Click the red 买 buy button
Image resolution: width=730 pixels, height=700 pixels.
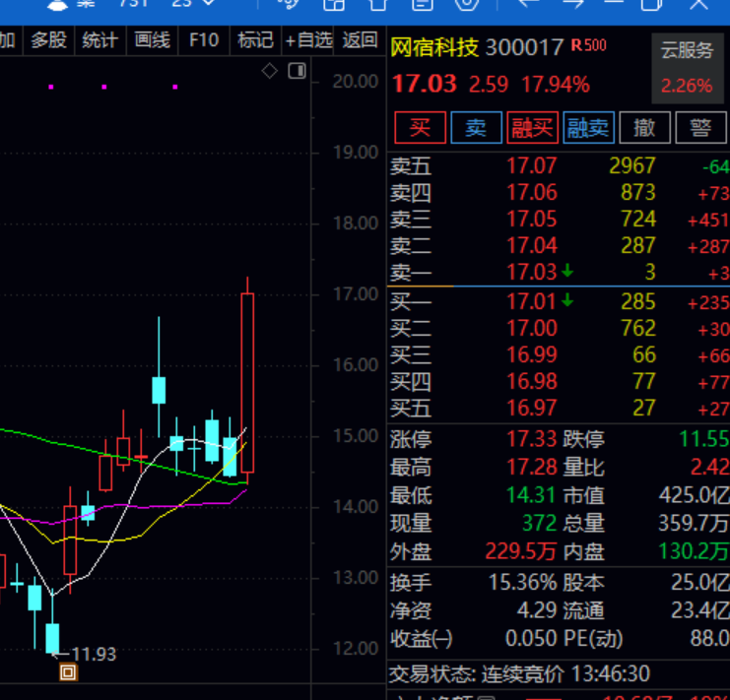pyautogui.click(x=420, y=127)
